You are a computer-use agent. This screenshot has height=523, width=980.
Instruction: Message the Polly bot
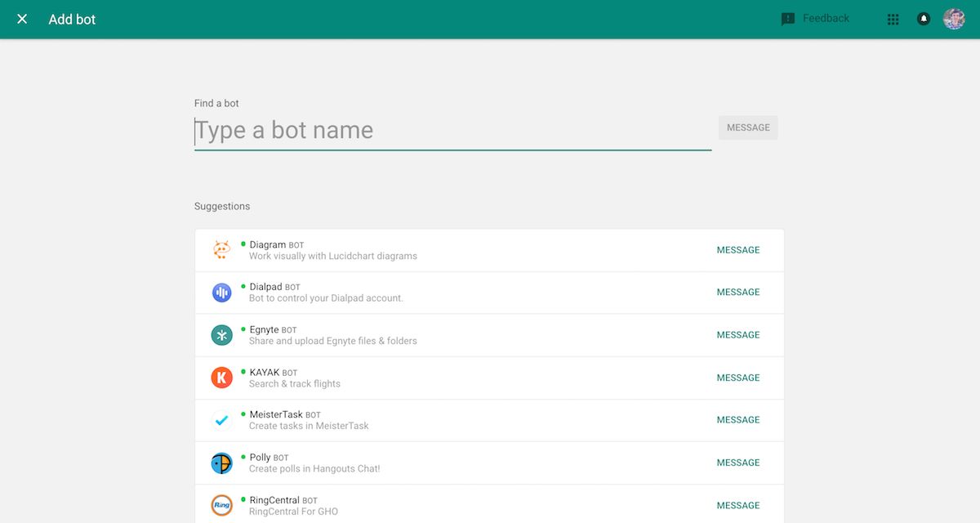click(x=738, y=463)
